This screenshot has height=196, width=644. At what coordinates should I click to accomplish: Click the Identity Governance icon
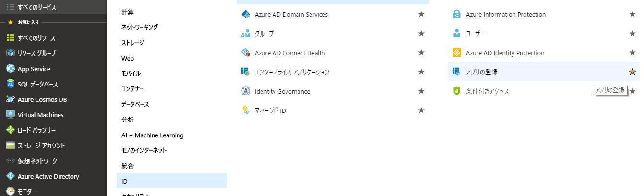coord(246,91)
